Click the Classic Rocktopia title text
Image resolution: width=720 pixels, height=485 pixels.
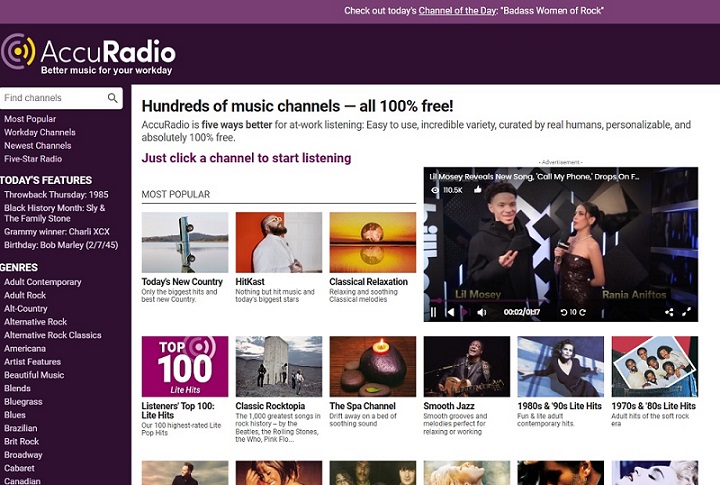coord(270,406)
